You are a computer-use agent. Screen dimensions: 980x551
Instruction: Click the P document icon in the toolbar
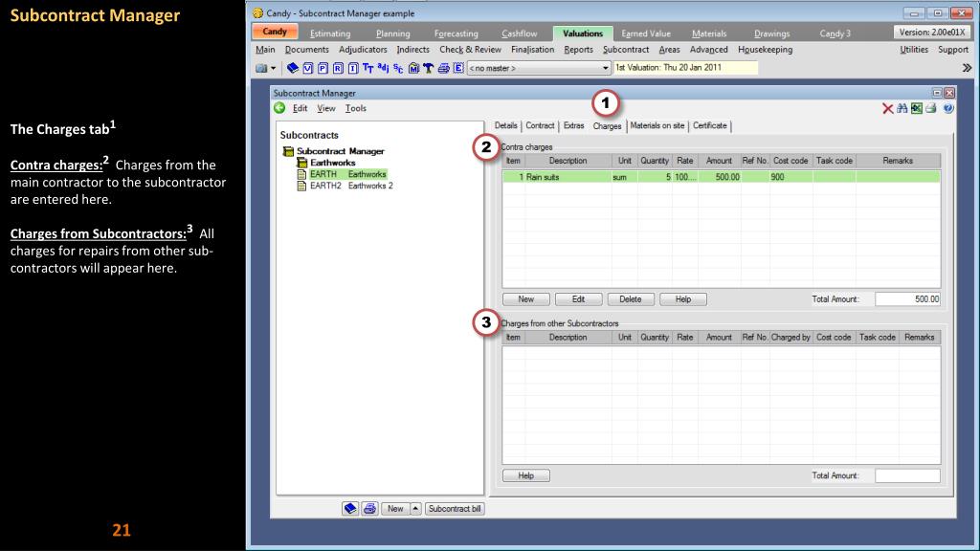(323, 68)
